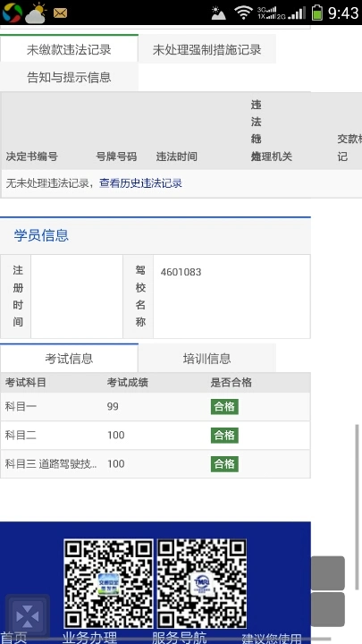Tap 服务导航 in footer navigation
The image size is (362, 644).
click(x=180, y=638)
